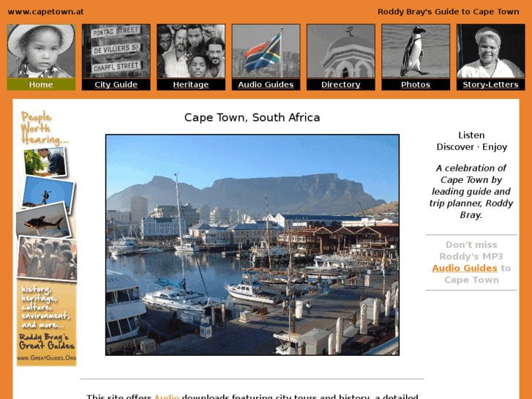Click the People Worth Hearing banner heading
The height and width of the screenshot is (399, 532).
coord(44,127)
